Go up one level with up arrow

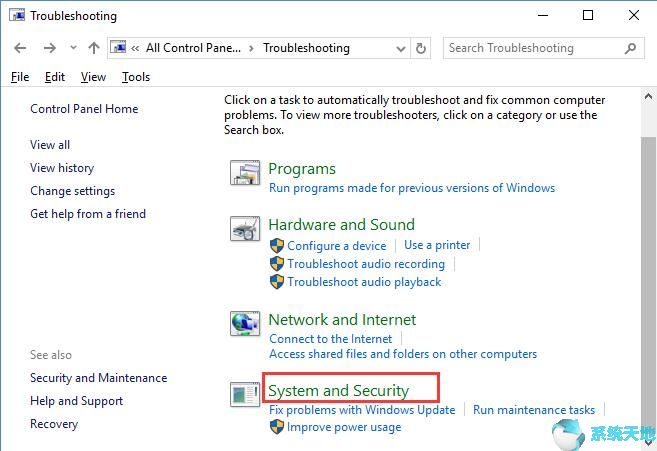pyautogui.click(x=94, y=48)
